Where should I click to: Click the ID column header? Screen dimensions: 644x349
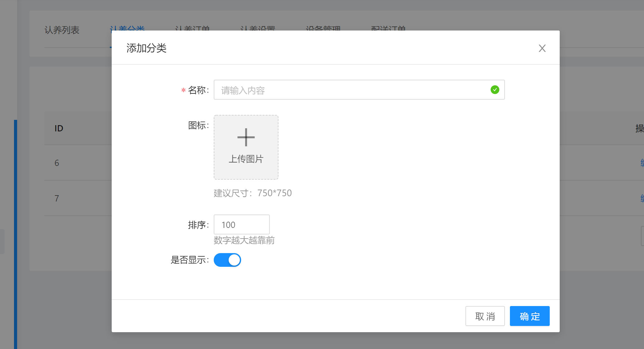(59, 128)
